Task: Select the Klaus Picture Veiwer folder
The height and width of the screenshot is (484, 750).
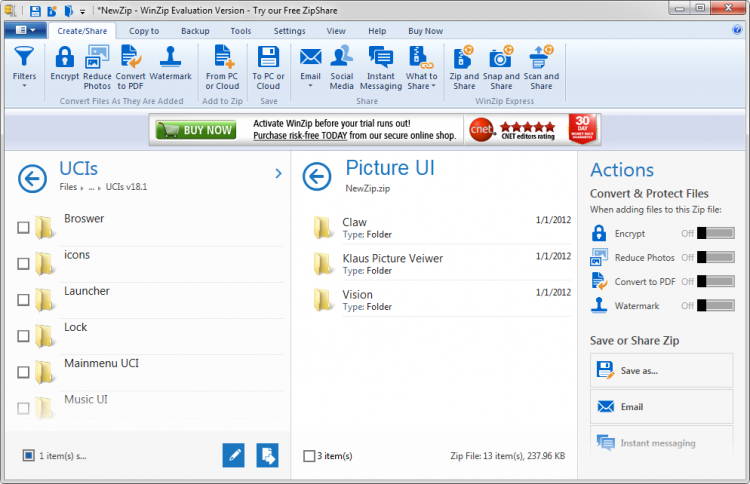Action: point(442,264)
